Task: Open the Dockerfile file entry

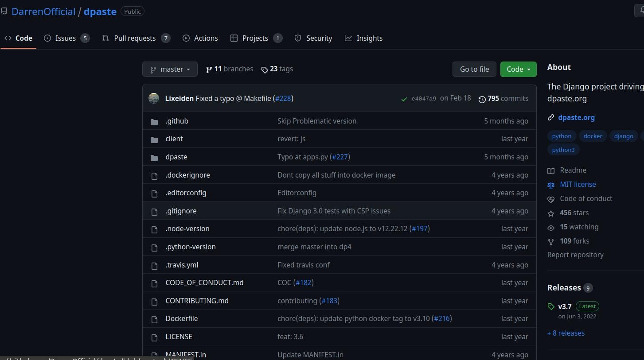Action: [181, 318]
